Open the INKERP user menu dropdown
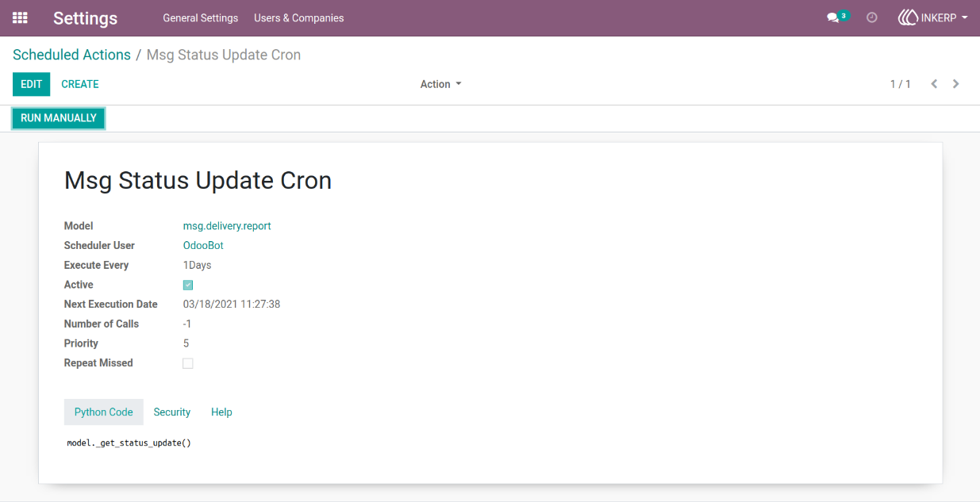Image resolution: width=980 pixels, height=502 pixels. [x=932, y=17]
